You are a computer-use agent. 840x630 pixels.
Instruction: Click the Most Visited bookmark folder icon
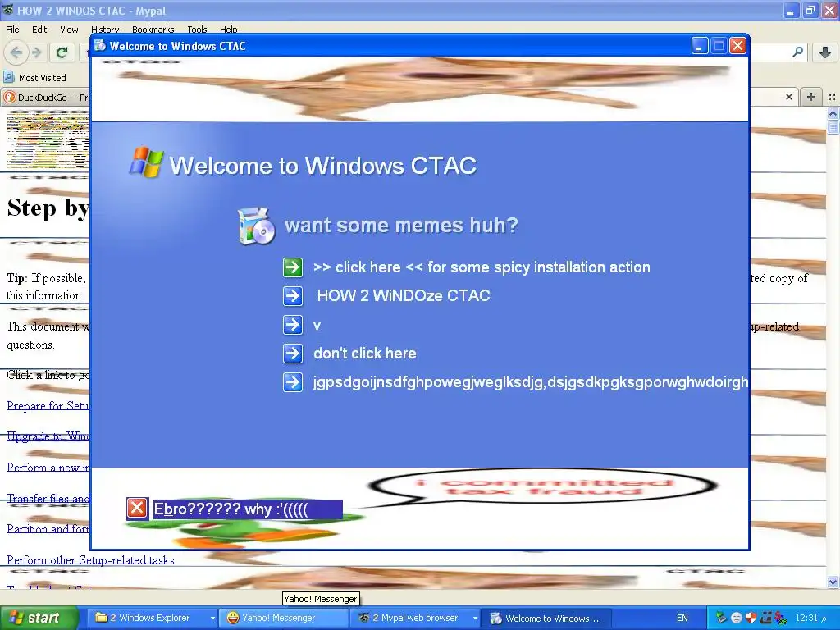(8, 77)
